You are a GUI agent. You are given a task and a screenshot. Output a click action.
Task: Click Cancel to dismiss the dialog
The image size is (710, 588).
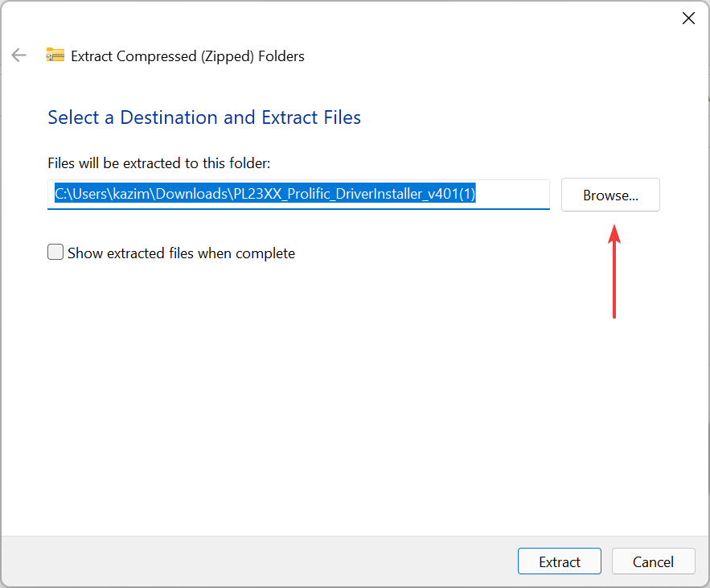(653, 561)
